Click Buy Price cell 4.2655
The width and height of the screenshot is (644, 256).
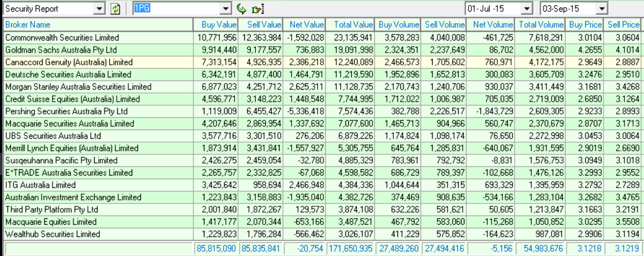coord(584,50)
